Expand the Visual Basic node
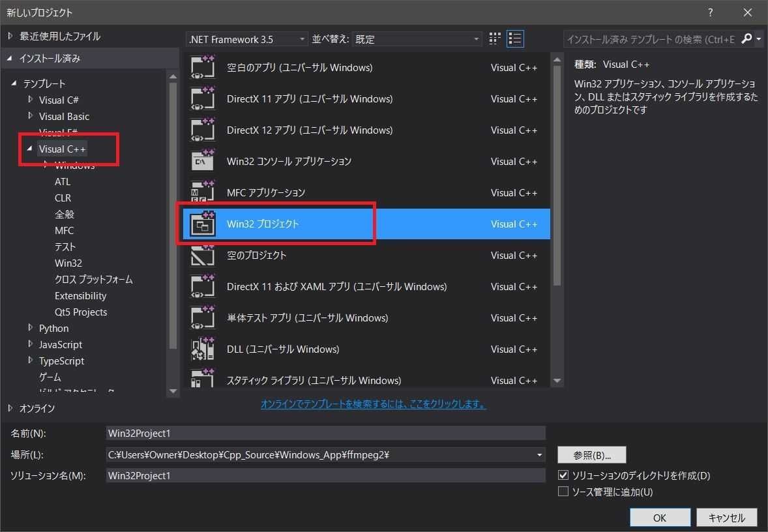Viewport: 768px width, 532px height. coord(31,116)
